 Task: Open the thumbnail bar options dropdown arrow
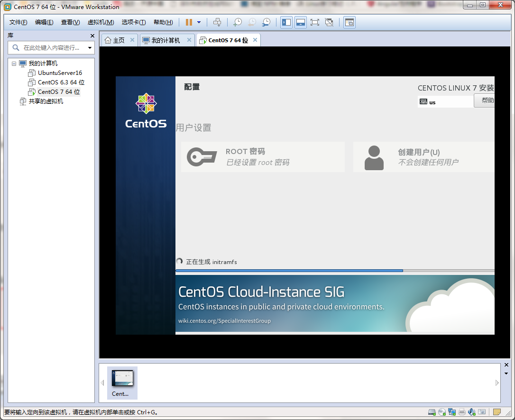(506, 374)
